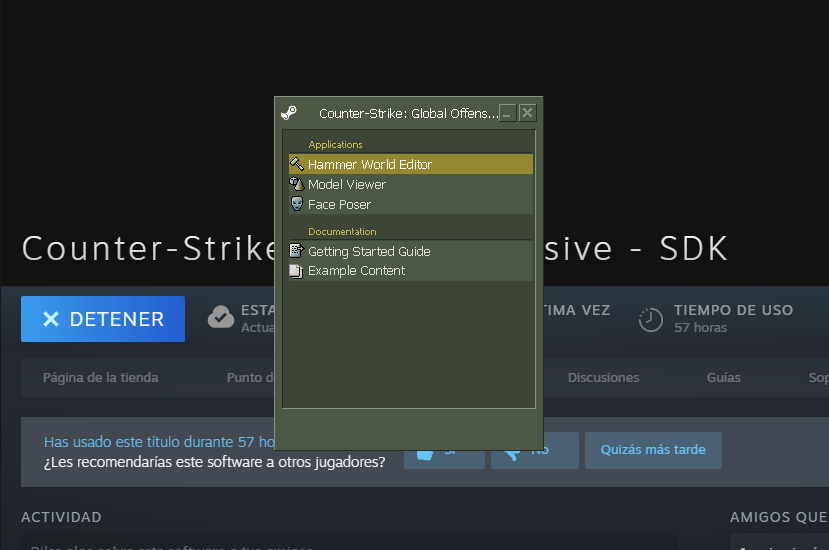
Task: Launch Hammer World Editor
Action: [x=410, y=164]
